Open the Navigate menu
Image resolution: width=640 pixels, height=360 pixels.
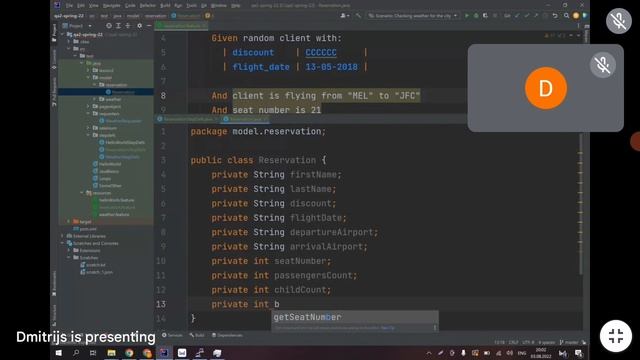coord(111,5)
